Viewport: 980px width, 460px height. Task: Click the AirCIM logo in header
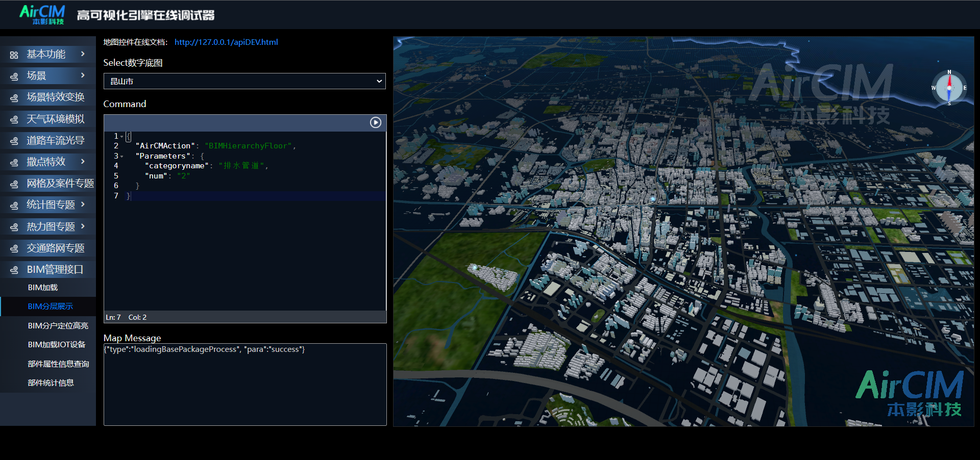point(42,14)
